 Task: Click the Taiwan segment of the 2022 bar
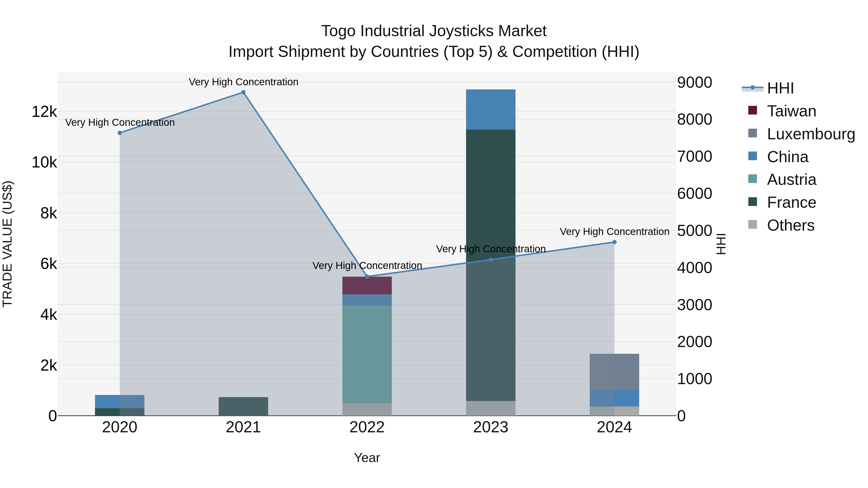tap(367, 286)
